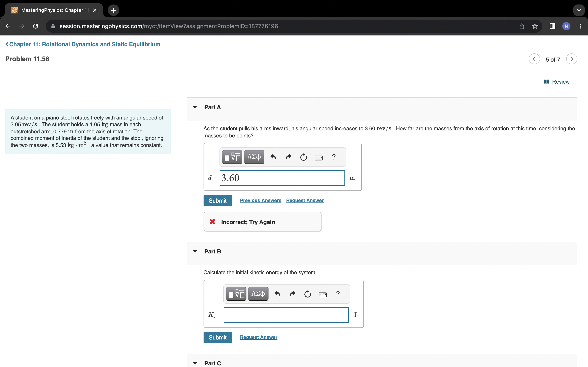The height and width of the screenshot is (367, 588).
Task: Submit the Part A answer
Action: coord(217,201)
